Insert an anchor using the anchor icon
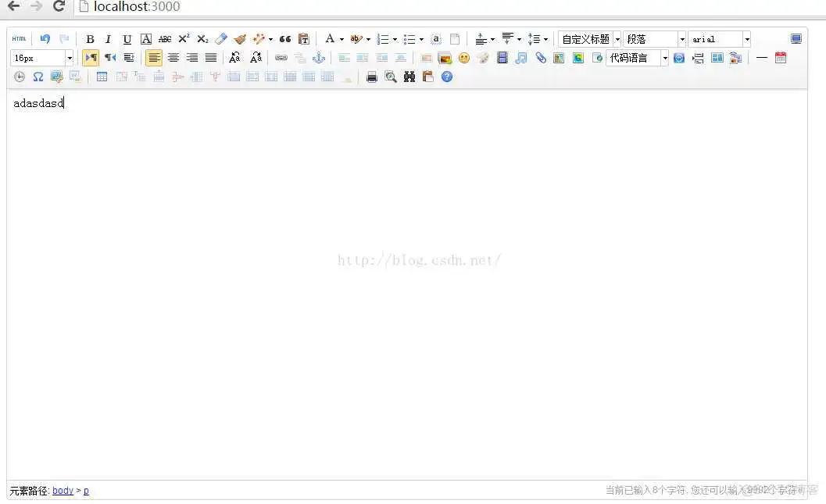 (319, 57)
